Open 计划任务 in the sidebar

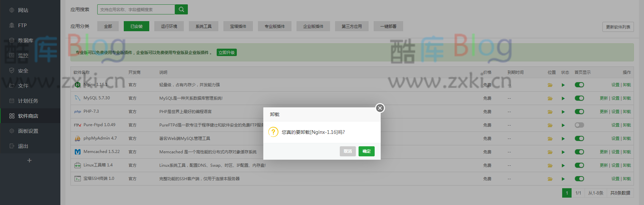(x=30, y=101)
